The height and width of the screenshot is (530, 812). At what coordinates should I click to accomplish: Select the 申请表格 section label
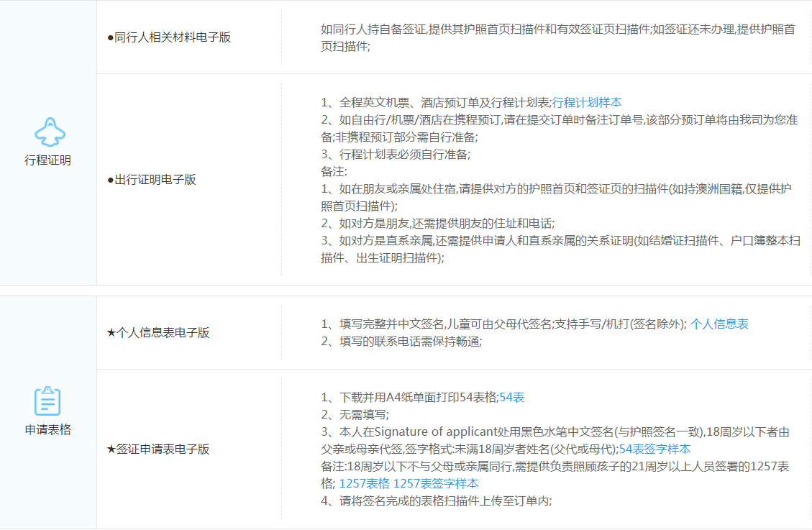(x=48, y=429)
